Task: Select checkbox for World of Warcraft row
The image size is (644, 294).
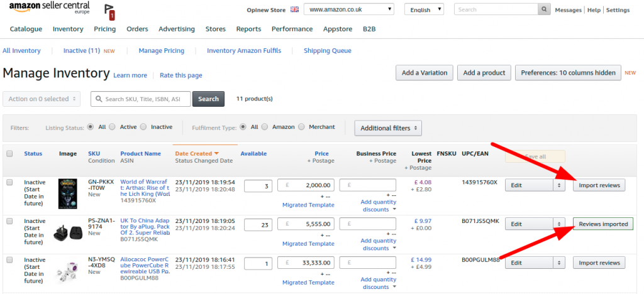Action: [x=9, y=182]
